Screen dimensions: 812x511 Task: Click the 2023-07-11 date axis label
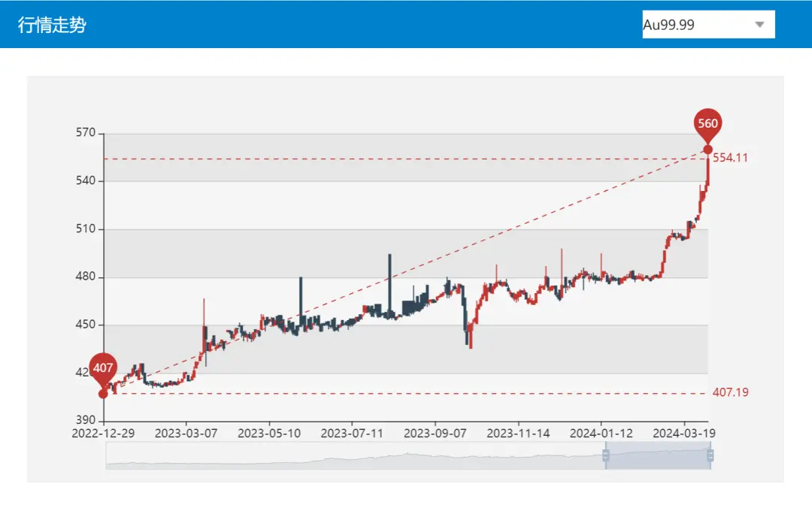352,434
